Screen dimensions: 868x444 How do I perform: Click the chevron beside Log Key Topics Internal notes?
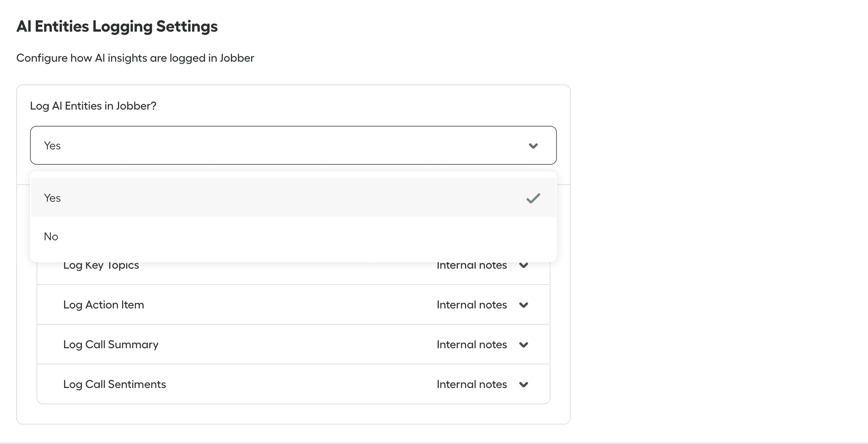(x=524, y=265)
